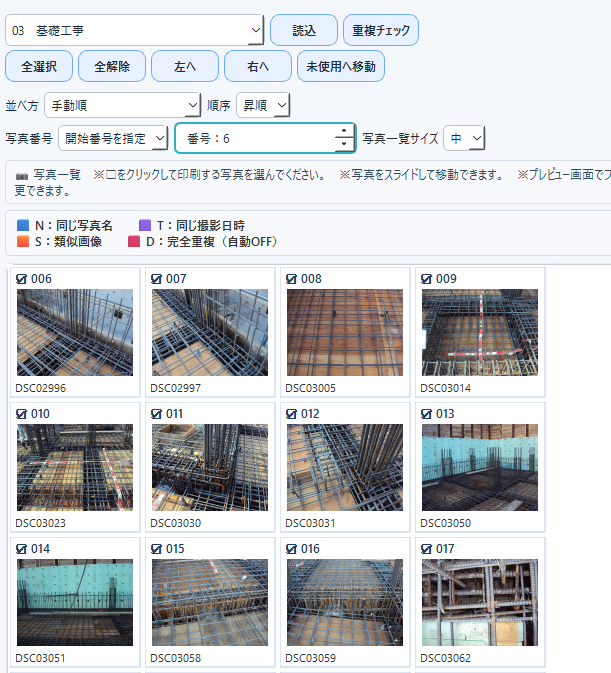Click the 全選択 button
This screenshot has width=611, height=673.
pyautogui.click(x=39, y=66)
